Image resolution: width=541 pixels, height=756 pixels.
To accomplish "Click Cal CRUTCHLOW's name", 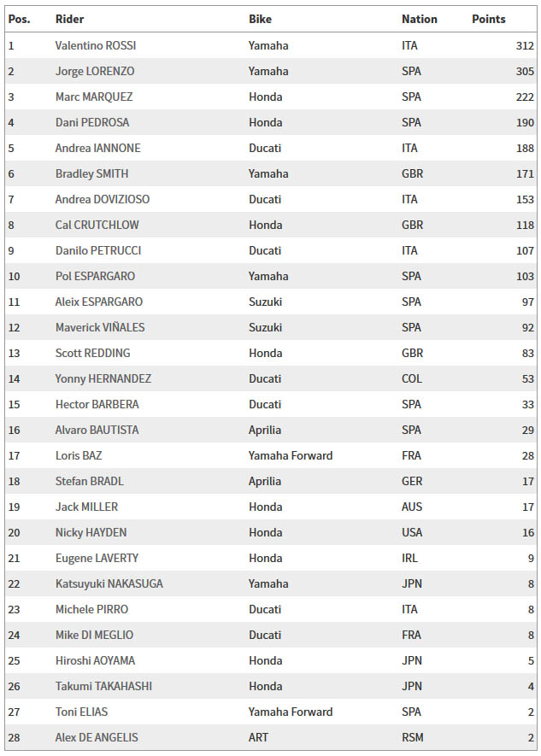I will (97, 225).
